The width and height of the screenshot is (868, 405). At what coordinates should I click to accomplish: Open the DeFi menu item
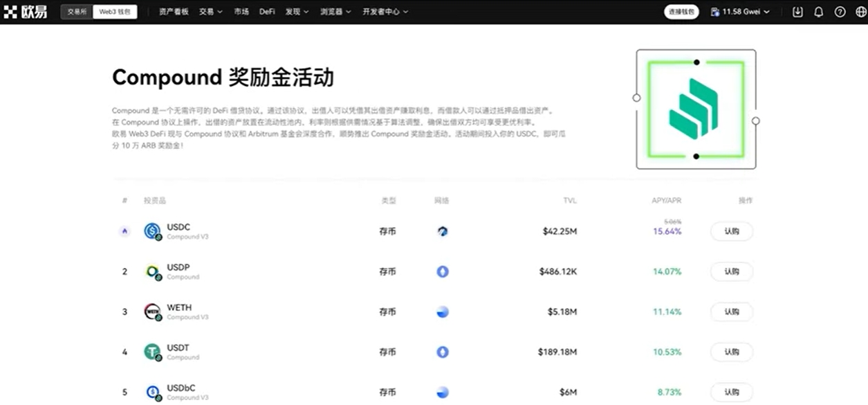click(x=267, y=12)
